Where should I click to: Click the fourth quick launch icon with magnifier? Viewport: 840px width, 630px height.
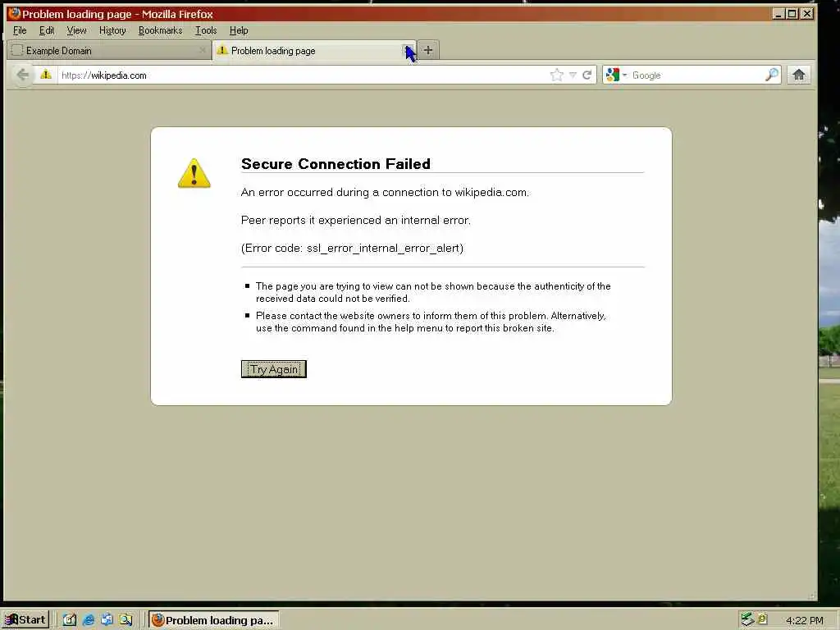coord(126,620)
